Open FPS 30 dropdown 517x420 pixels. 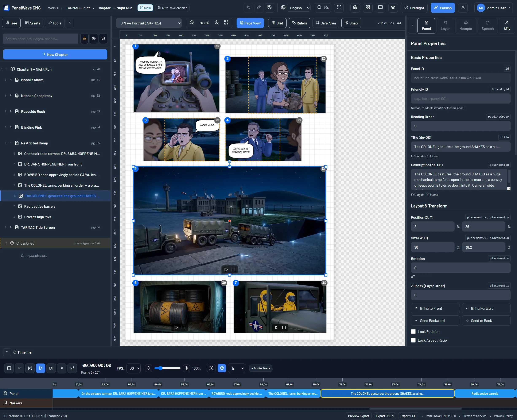tap(133, 368)
